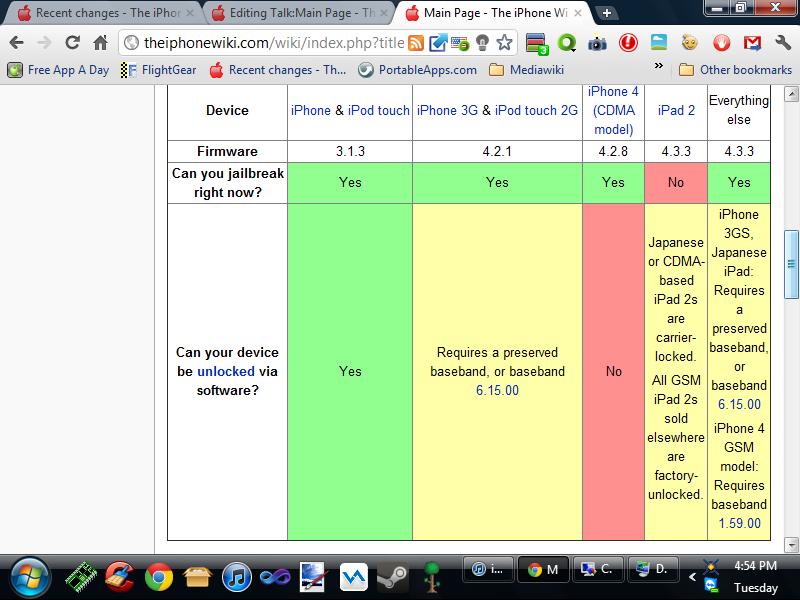
Task: Click the lightbulb extension icon in address bar
Action: click(x=482, y=43)
